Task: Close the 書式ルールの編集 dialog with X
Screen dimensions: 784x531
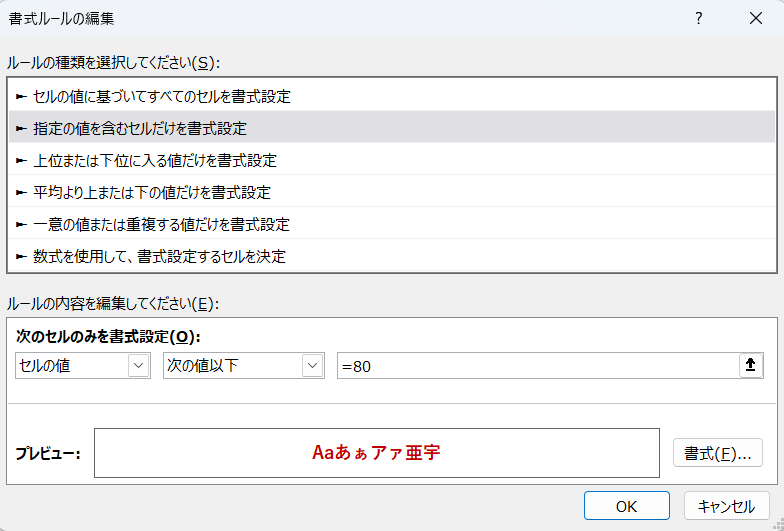Action: 755,18
